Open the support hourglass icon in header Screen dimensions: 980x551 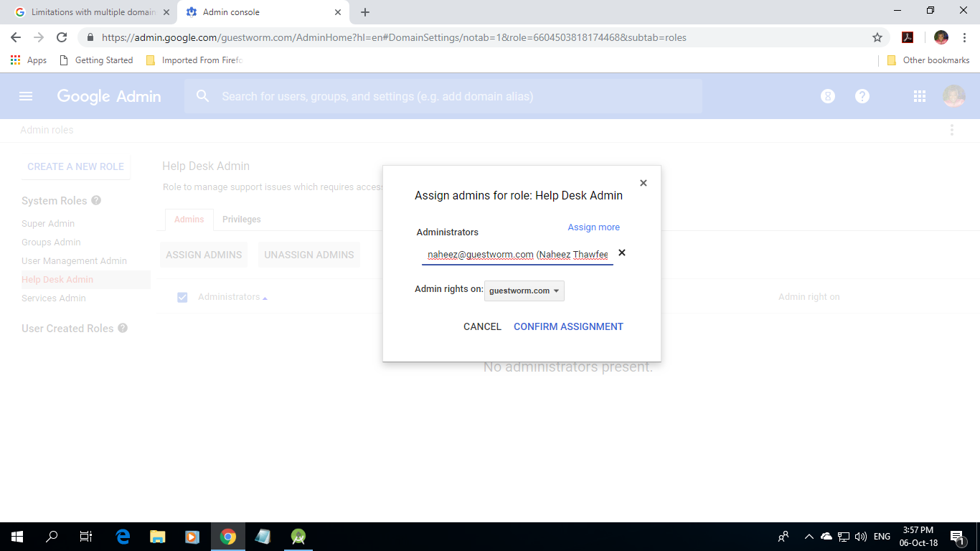tap(828, 96)
